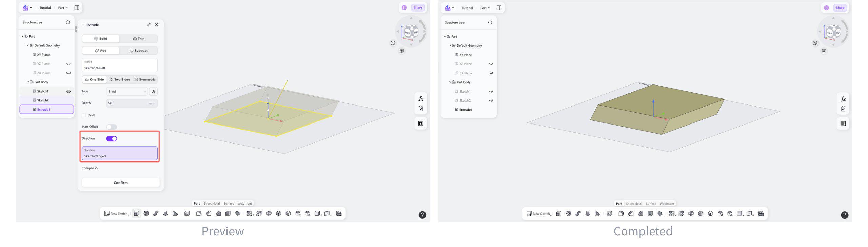Click the Depth input field showing 20

click(x=132, y=103)
